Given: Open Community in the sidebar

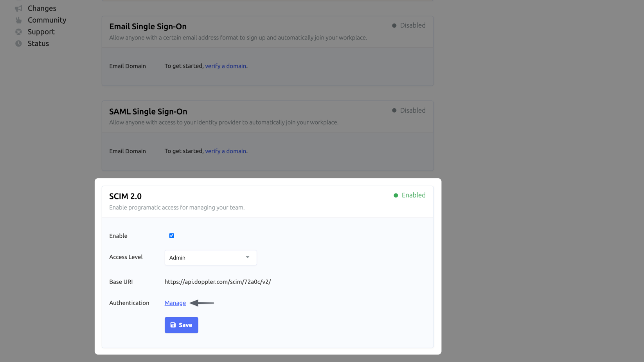Looking at the screenshot, I should pos(47,20).
